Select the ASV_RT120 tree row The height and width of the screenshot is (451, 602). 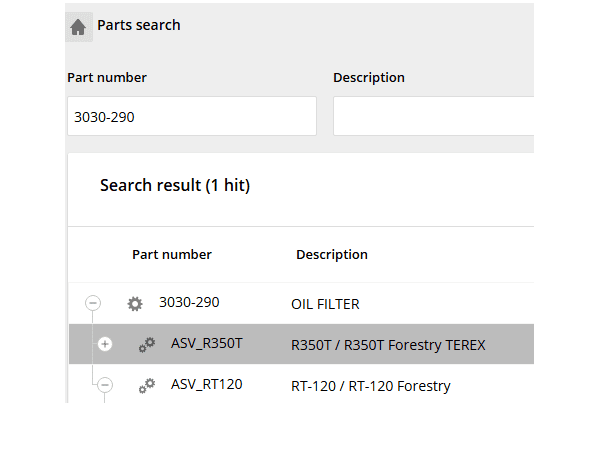coord(301,385)
